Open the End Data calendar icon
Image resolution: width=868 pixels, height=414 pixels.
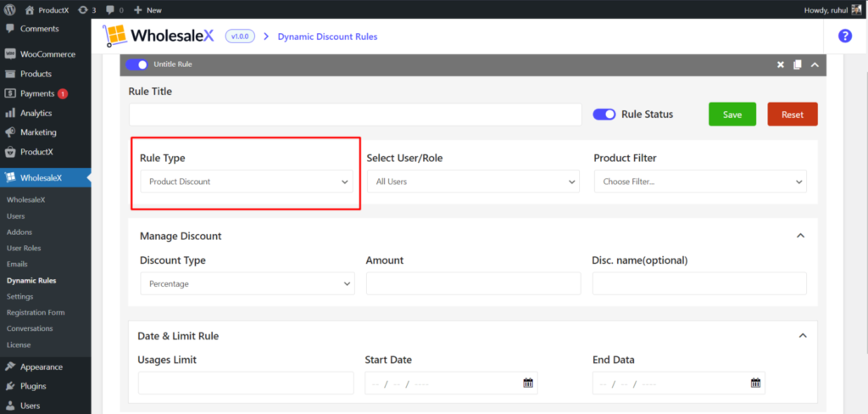click(755, 383)
